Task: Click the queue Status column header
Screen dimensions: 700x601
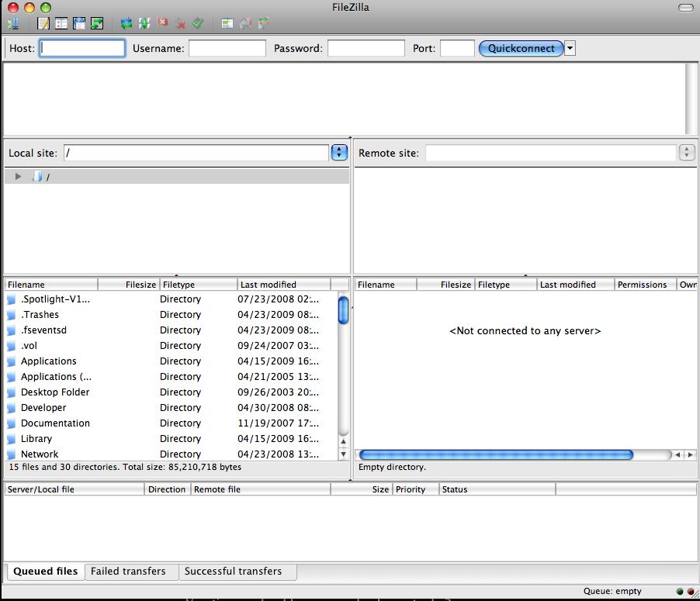Action: coord(497,489)
